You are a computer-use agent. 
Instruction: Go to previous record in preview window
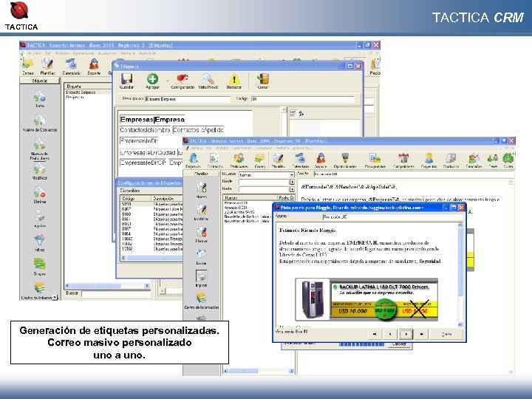coord(390,334)
